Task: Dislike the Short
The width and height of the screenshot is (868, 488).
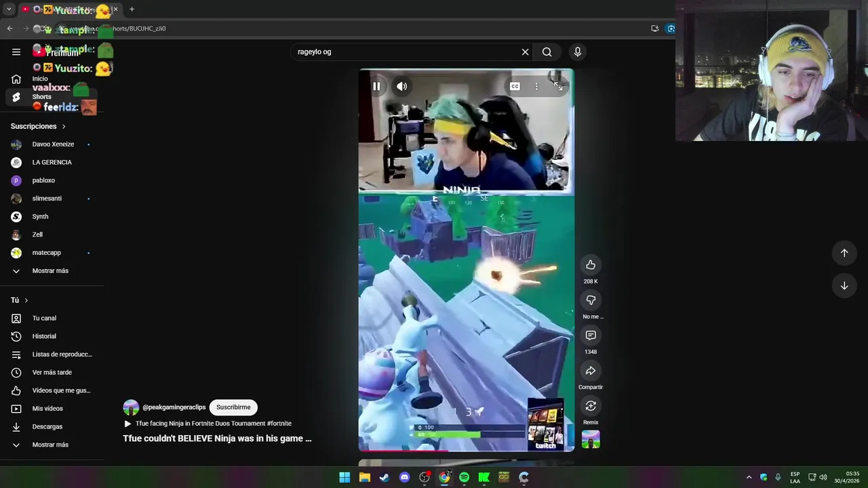Action: [x=591, y=300]
